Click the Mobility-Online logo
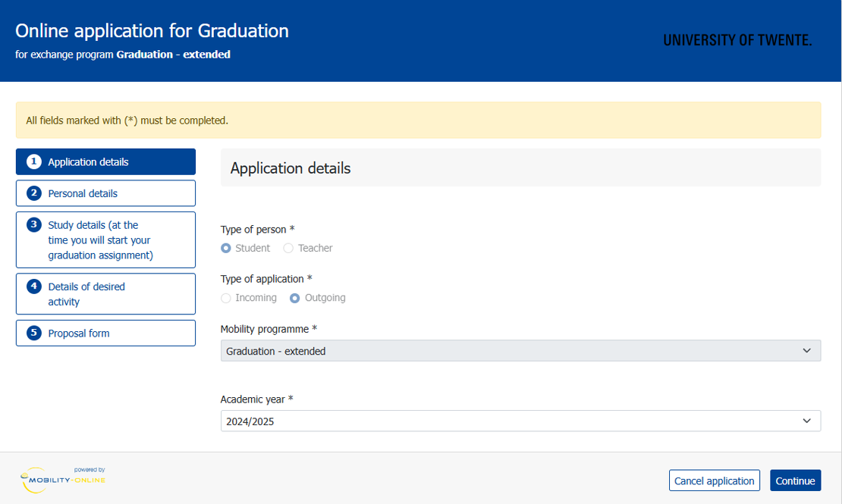Screen dimensions: 842x504 pos(63,479)
